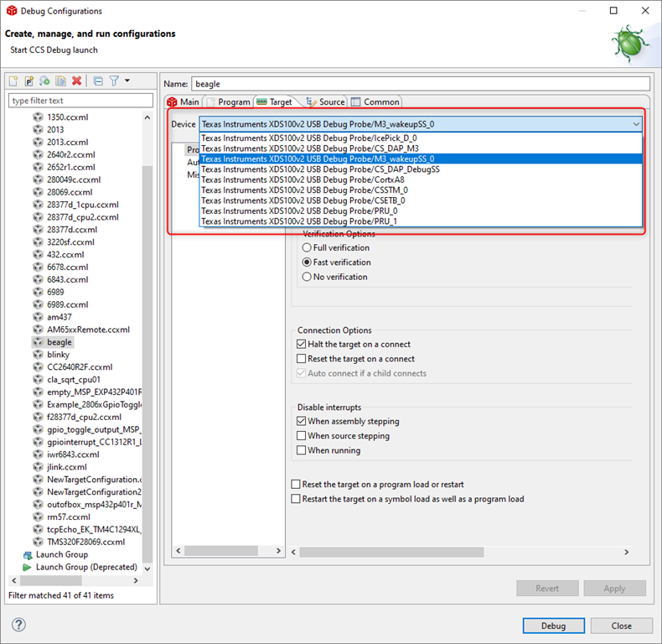662x644 pixels.
Task: Select the beagle configuration row
Action: pos(53,342)
